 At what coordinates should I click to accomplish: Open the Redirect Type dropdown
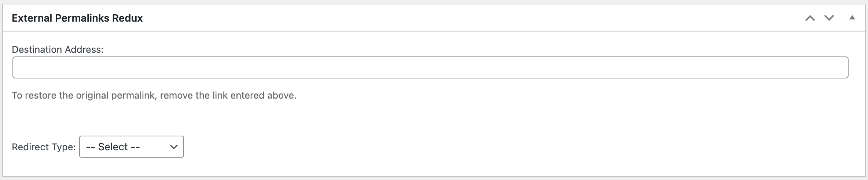[x=131, y=147]
